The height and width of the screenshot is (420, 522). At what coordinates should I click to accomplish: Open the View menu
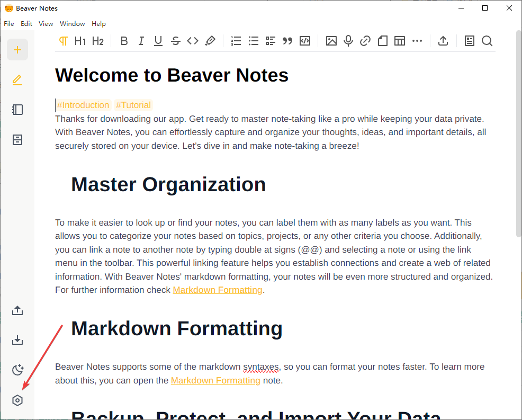(46, 24)
